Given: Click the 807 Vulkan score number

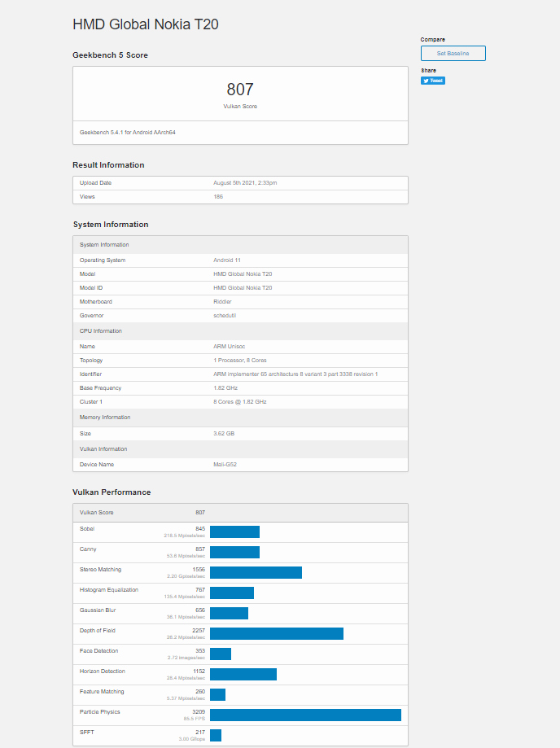Looking at the screenshot, I should pyautogui.click(x=240, y=90).
